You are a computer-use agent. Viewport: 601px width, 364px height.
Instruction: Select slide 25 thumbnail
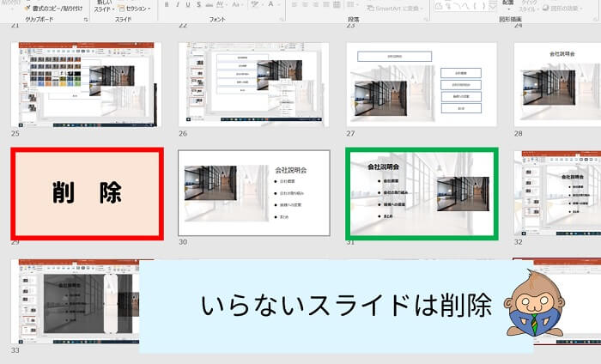pos(86,83)
